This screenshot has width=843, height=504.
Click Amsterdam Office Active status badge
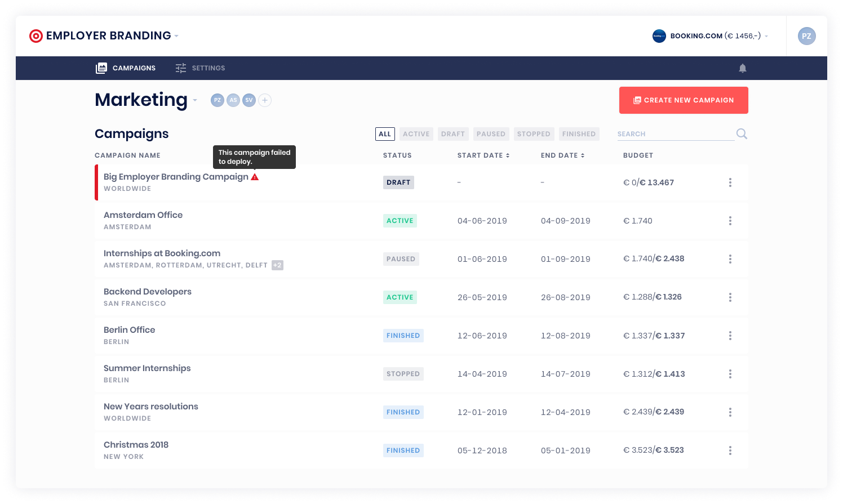pos(400,221)
